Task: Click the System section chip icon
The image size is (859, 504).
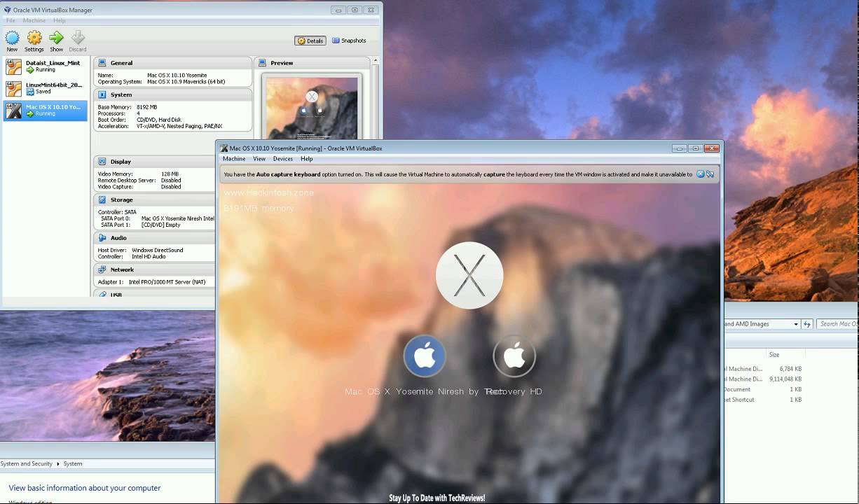Action: (102, 94)
